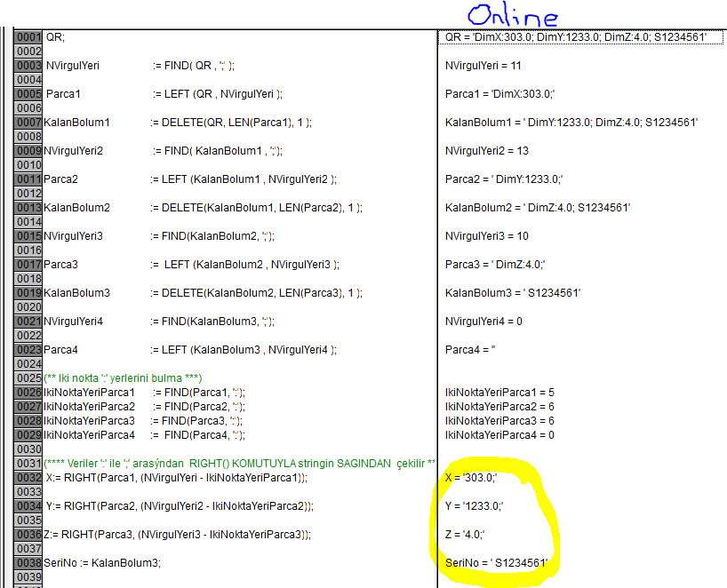Click 'LEFT (KalanBolum1 , NVirgulYeri2 );' expression
This screenshot has width=727, height=588.
[249, 179]
